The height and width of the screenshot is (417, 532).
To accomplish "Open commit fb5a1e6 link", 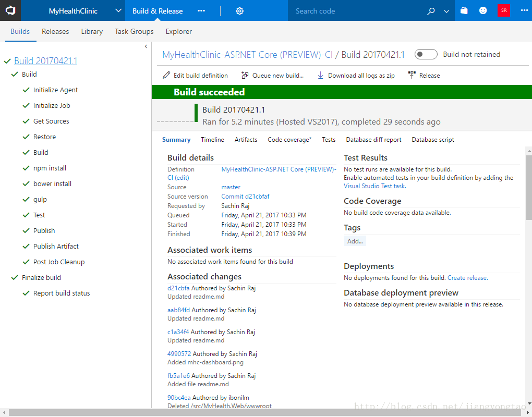I will [178, 376].
